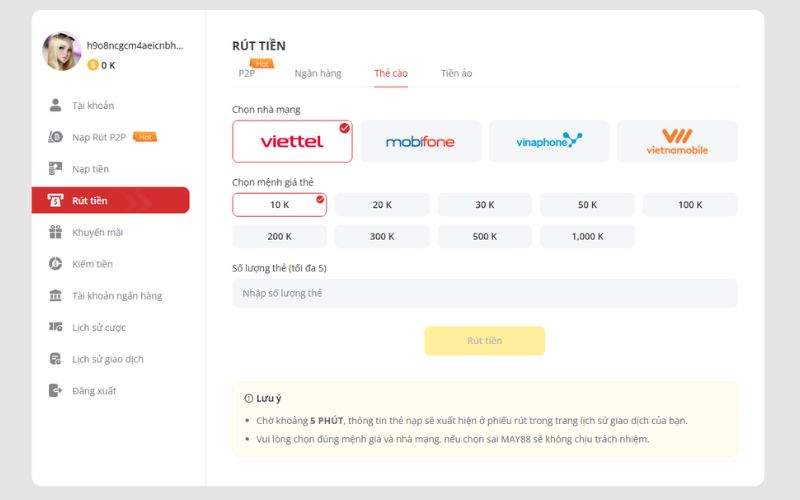
Task: Switch to the Ngân hàng tab
Action: (318, 74)
